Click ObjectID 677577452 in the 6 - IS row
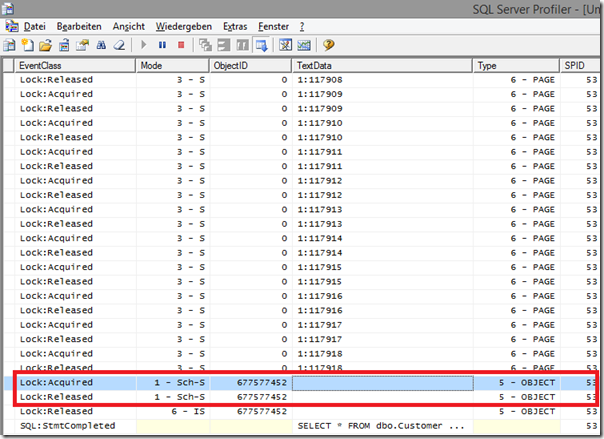604x439 pixels. pyautogui.click(x=262, y=412)
